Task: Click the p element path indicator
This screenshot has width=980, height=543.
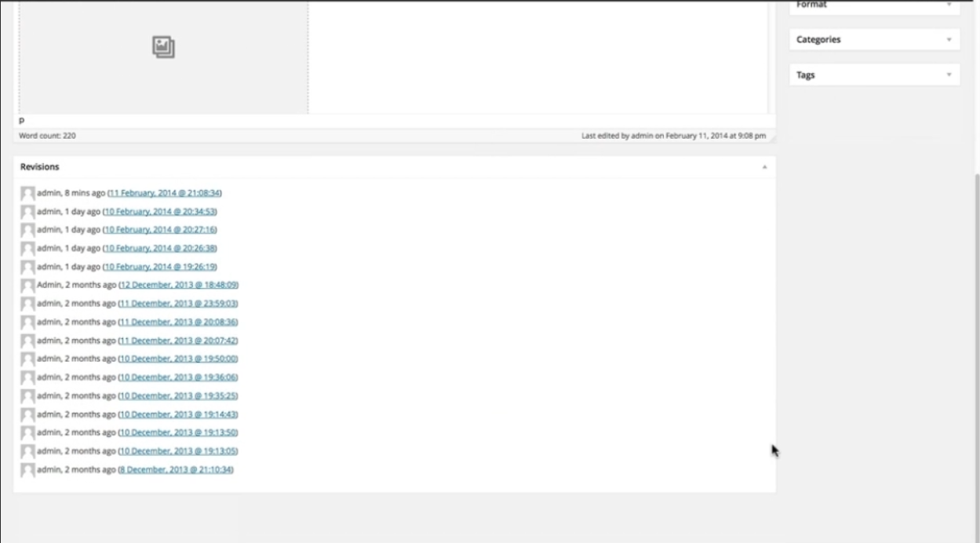Action: (x=22, y=121)
